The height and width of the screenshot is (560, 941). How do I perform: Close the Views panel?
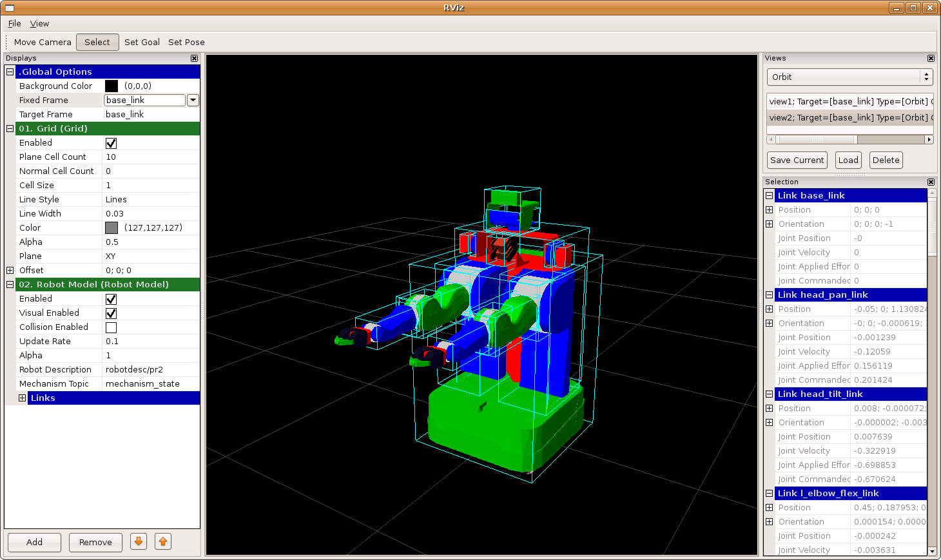pyautogui.click(x=931, y=59)
